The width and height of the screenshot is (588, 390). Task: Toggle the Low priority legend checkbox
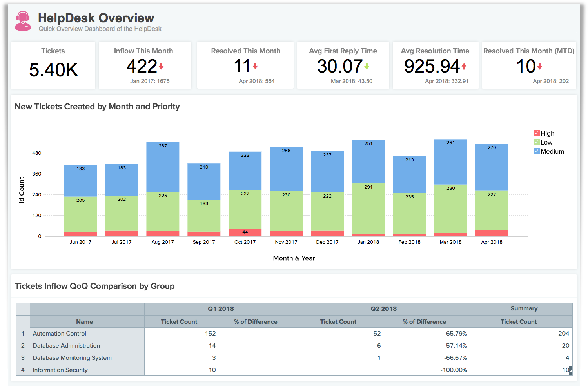(x=537, y=142)
